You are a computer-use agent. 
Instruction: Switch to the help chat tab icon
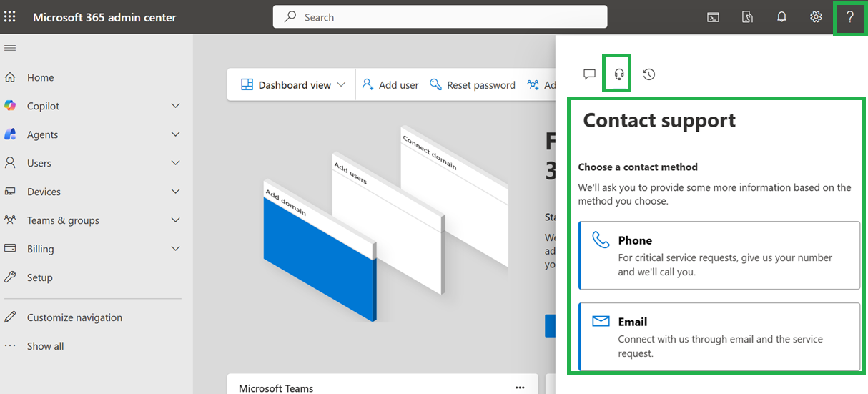click(589, 74)
